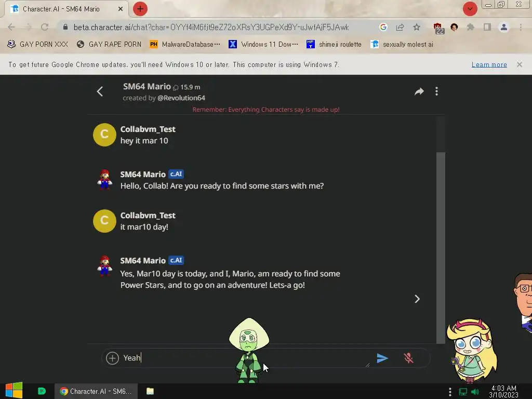Open the Windows Start menu

[14, 391]
